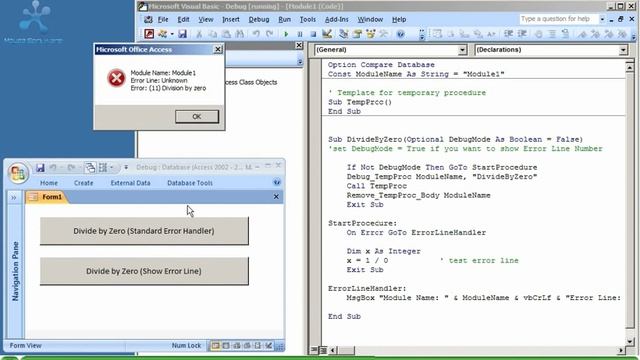640x360 pixels.
Task: Expand the (General) object dropdown
Action: 462,50
